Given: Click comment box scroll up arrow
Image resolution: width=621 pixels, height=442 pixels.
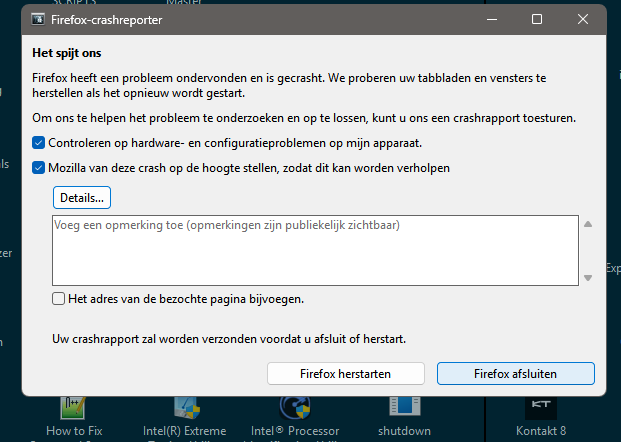Looking at the screenshot, I should point(588,224).
